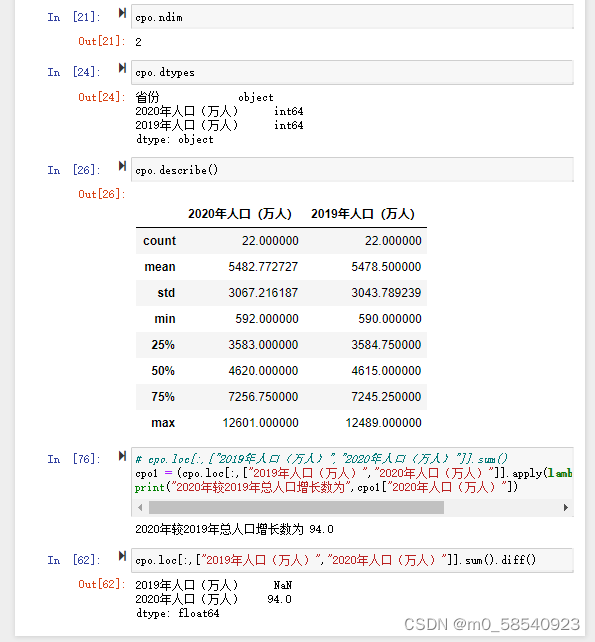The image size is (595, 642).
Task: Run the cell In [76] with print statement
Action: point(122,456)
